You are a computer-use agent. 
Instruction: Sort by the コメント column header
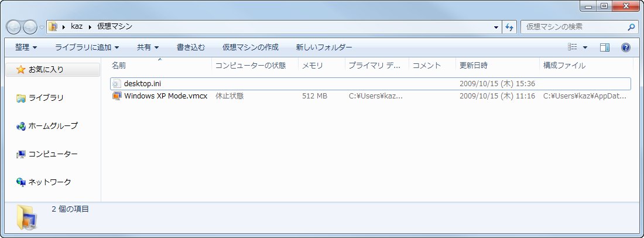tap(433, 65)
